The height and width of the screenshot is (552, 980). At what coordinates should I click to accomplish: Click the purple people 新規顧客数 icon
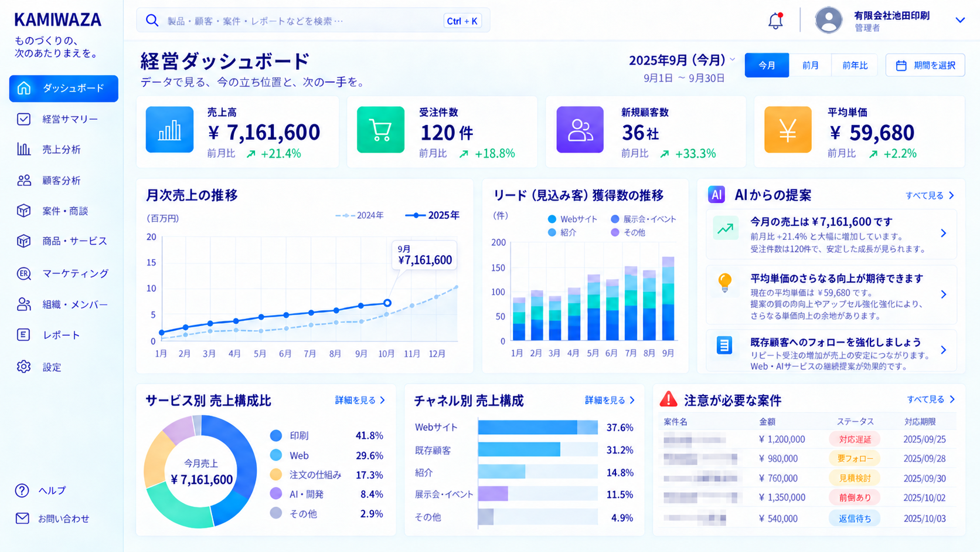tap(580, 130)
